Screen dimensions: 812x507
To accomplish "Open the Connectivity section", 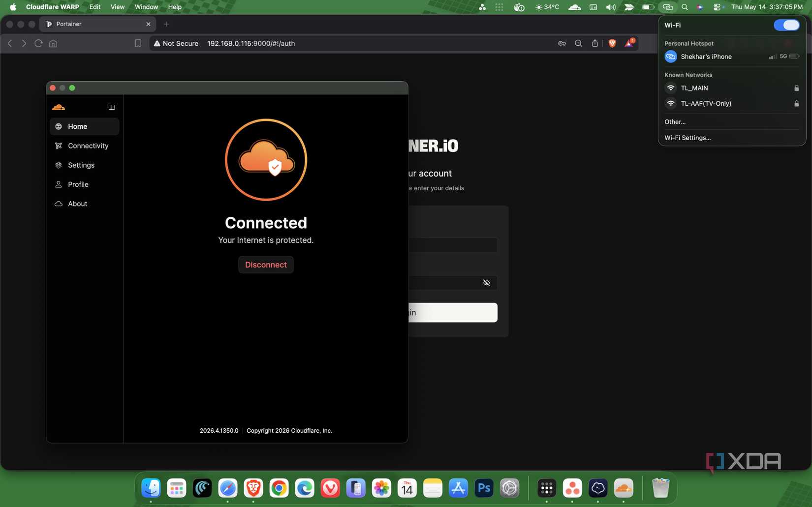I will (84, 146).
